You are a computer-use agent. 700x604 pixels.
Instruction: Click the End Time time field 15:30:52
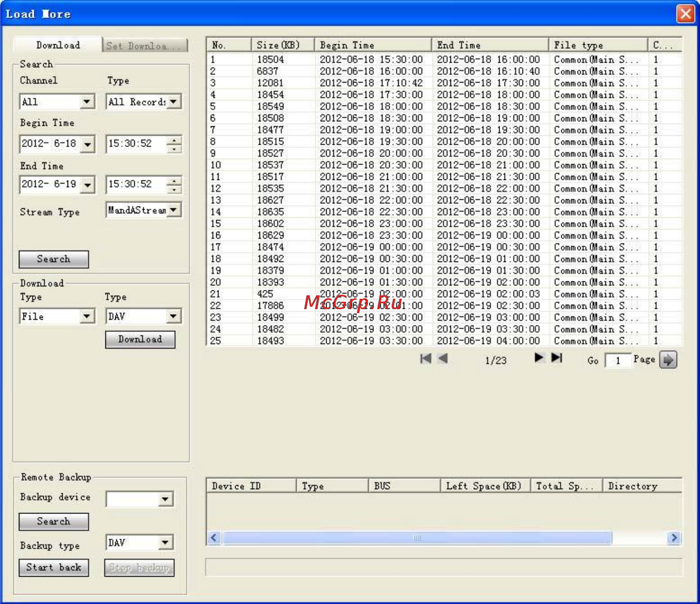click(x=136, y=185)
